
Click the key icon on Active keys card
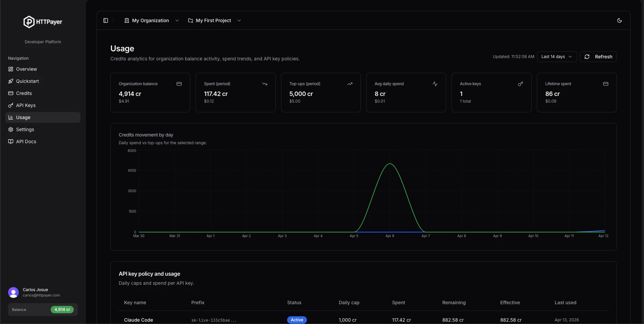[521, 84]
